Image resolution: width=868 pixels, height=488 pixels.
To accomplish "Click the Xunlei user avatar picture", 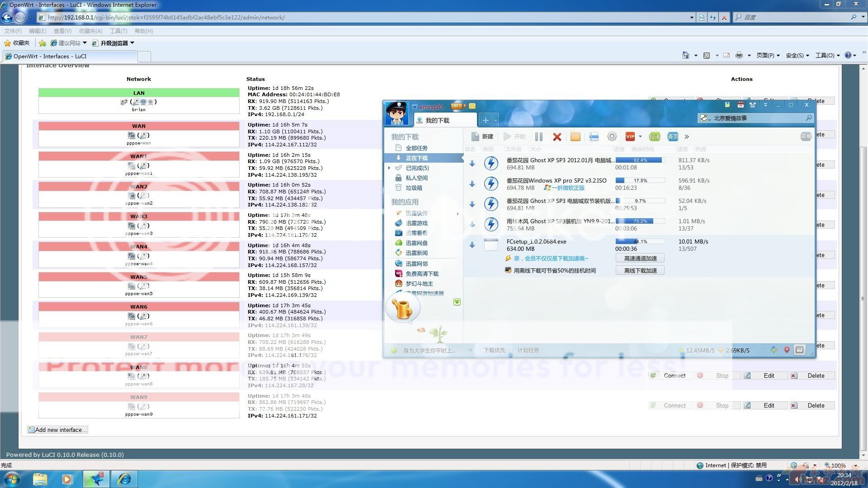I will coord(396,113).
